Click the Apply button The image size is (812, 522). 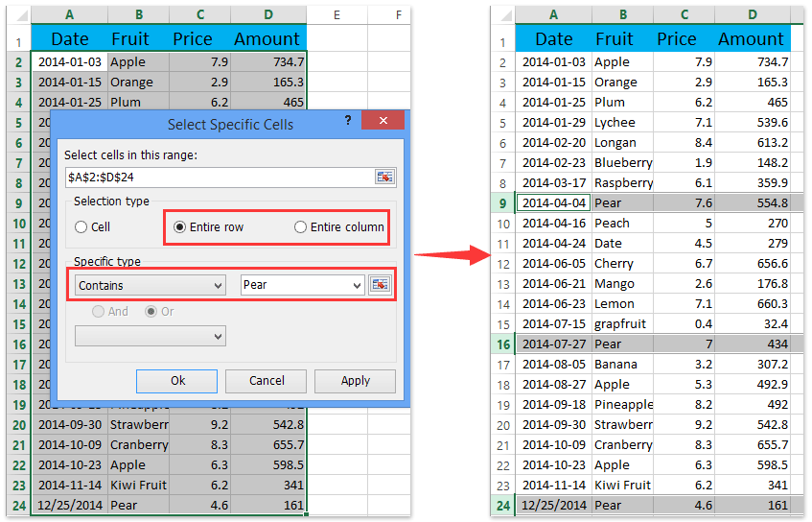point(355,381)
